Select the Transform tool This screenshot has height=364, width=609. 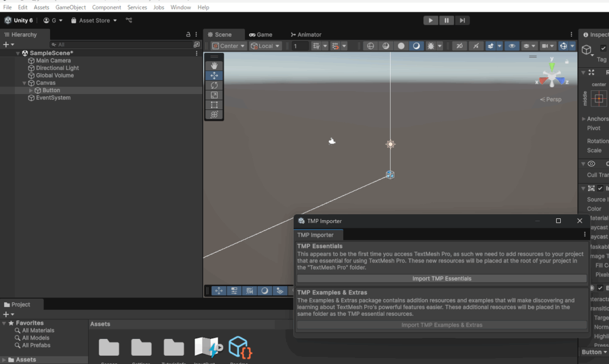tap(214, 115)
